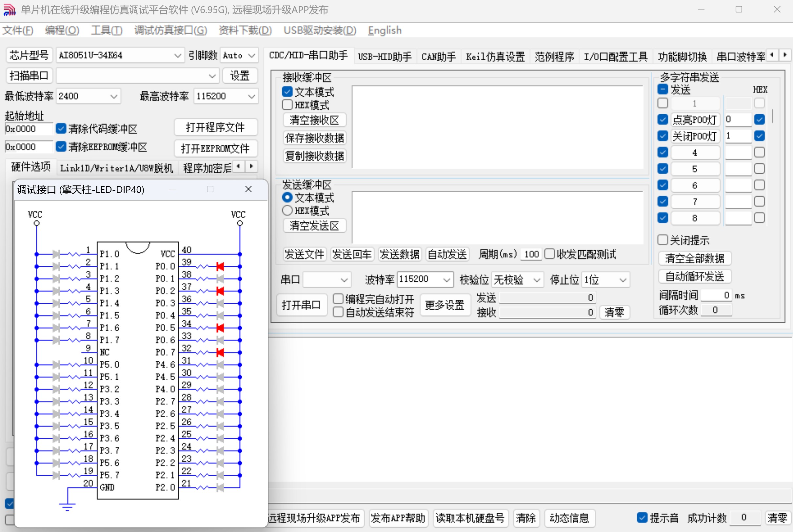Screen dimensions: 793x532
Task: Click the gray LED on pin P1.3
Action: (x=56, y=291)
